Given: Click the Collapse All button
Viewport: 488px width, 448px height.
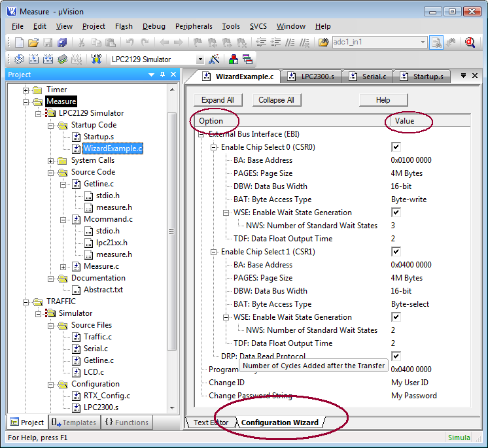Looking at the screenshot, I should (277, 100).
